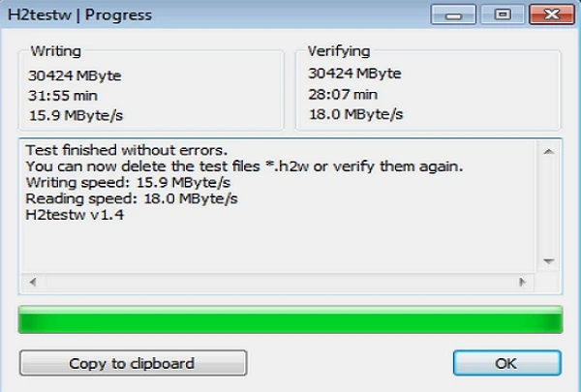
Task: Click the Copy to clipboard button
Action: click(x=133, y=363)
